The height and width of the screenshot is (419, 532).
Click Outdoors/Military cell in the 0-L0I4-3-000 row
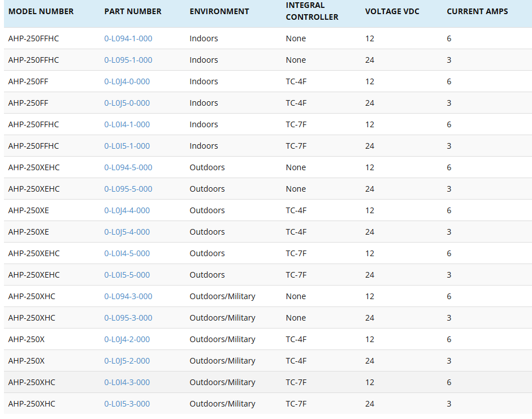point(222,382)
